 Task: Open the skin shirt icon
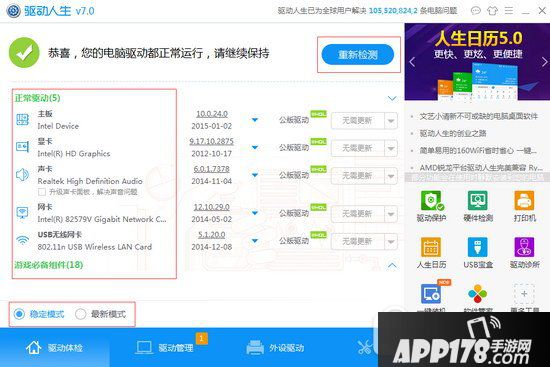click(492, 11)
